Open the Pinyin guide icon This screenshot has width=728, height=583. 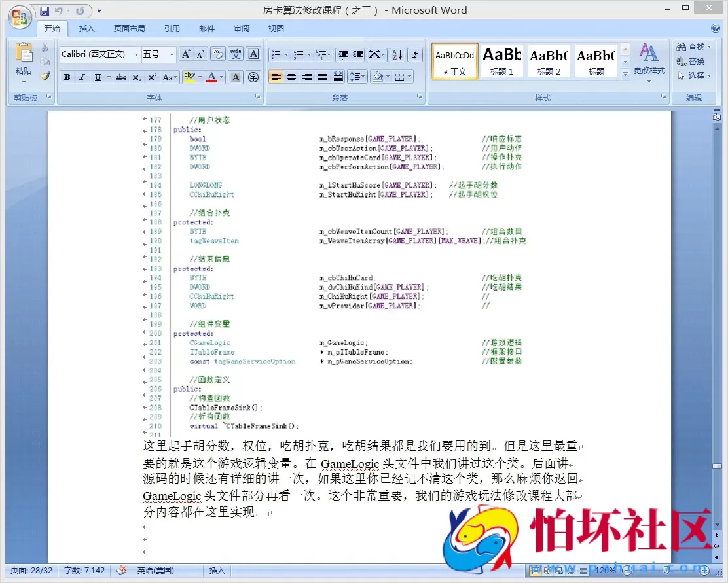tap(236, 54)
